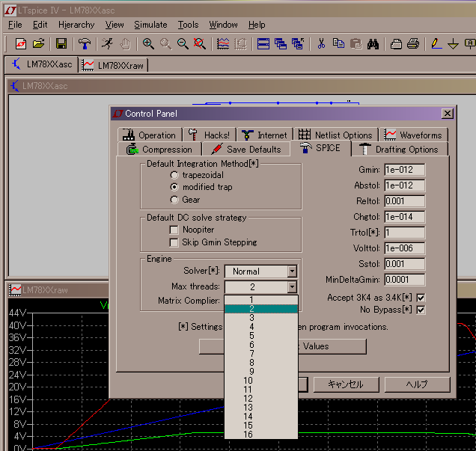Viewport: 476px width, 451px height.
Task: Click the Cut scissors icon
Action: 321,44
